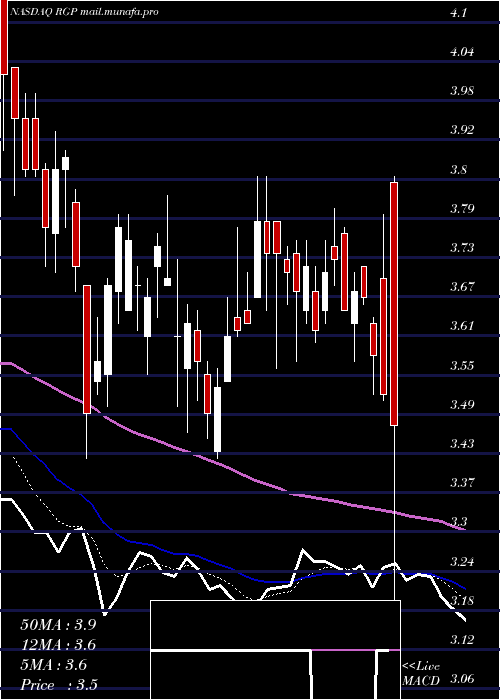
Task: Select the 3.49 price axis label
Action: (462, 405)
